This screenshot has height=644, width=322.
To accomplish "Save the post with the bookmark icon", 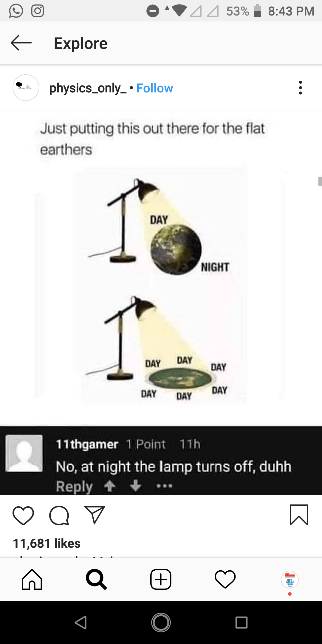I will [299, 515].
